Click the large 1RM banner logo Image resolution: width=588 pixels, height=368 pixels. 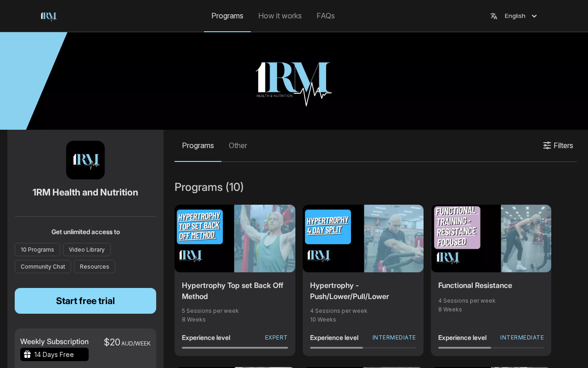click(x=294, y=84)
